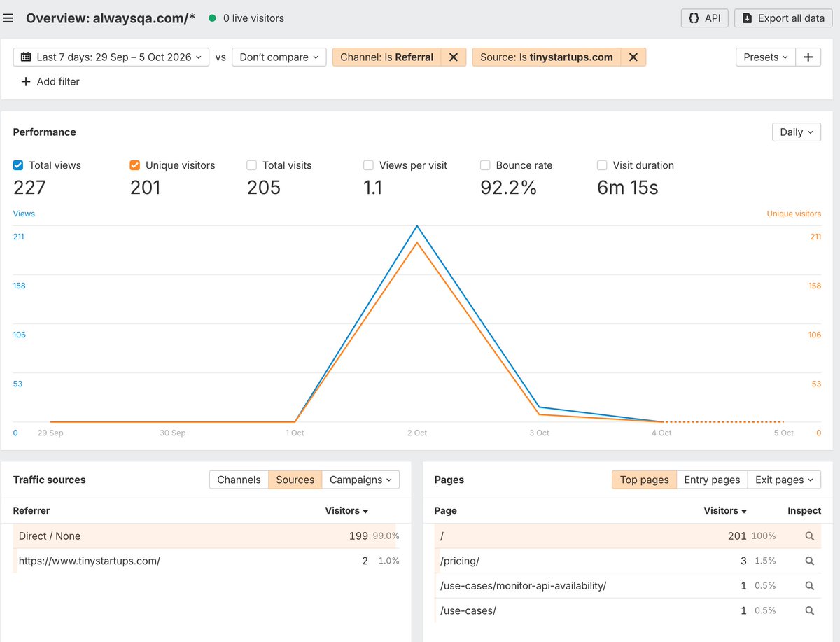The image size is (840, 642).
Task: Inspect the /use-cases/ page
Action: [x=810, y=610]
